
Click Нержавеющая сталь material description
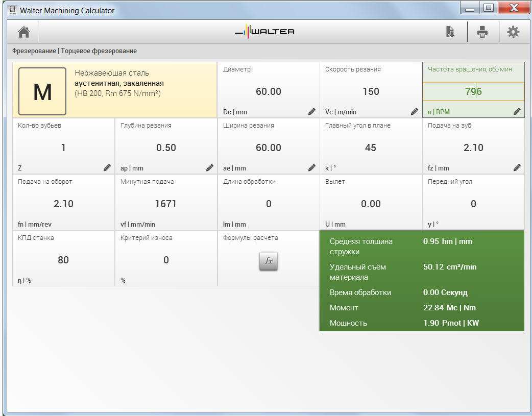tap(119, 83)
